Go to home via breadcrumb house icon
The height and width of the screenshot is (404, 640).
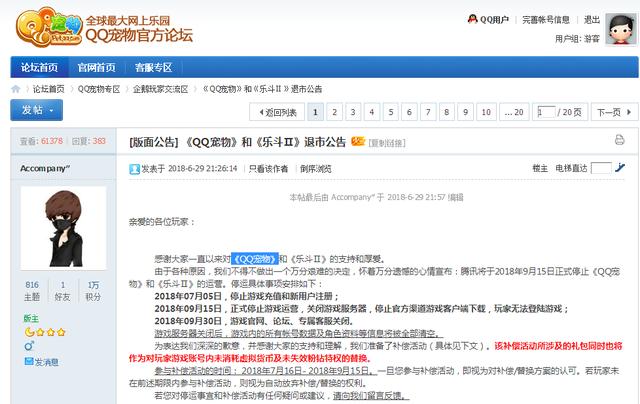pos(16,89)
